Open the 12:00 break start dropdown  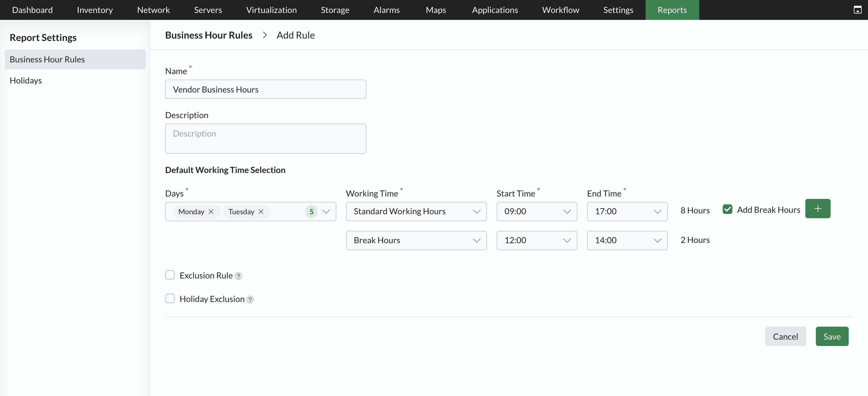[x=536, y=240]
